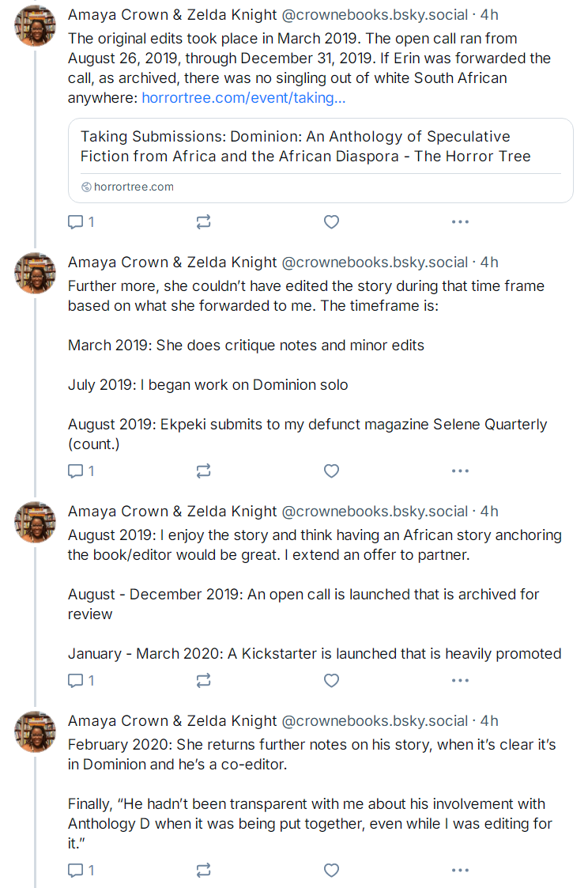Reply to the February 2020 post about Anthology D
This screenshot has height=888, width=588.
coord(81,870)
